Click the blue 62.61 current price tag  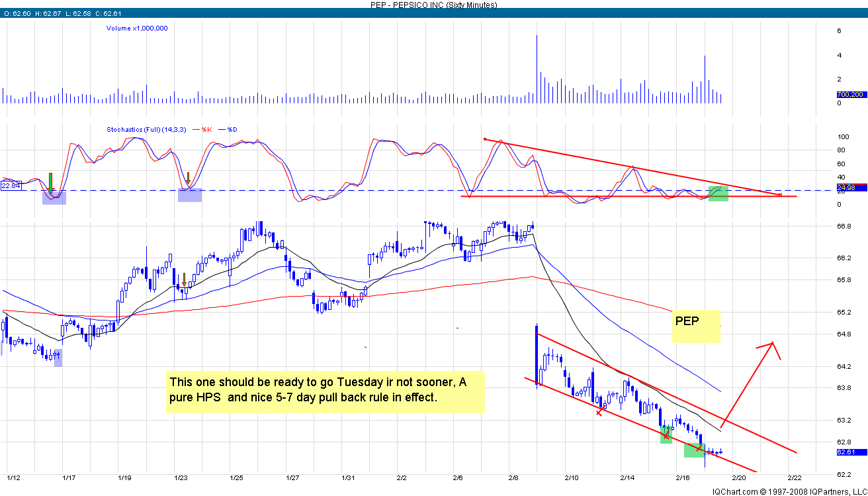pos(847,452)
